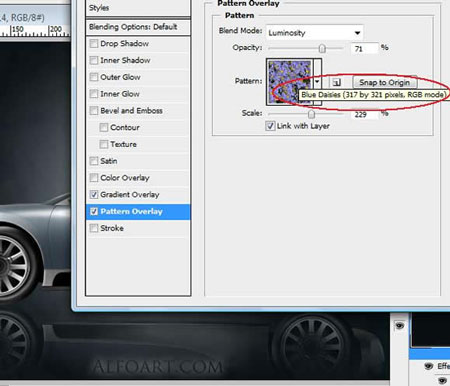Enable the Texture checkbox
The height and width of the screenshot is (386, 450).
(104, 144)
